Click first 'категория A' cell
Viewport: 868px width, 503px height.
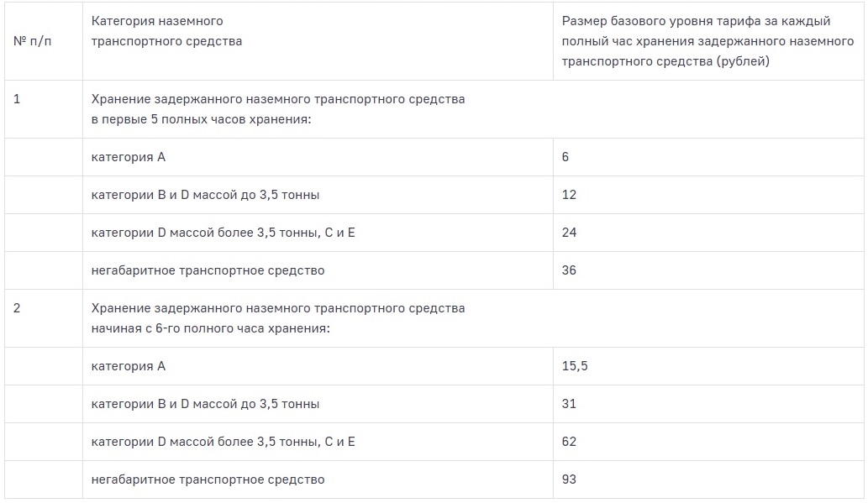(x=318, y=157)
